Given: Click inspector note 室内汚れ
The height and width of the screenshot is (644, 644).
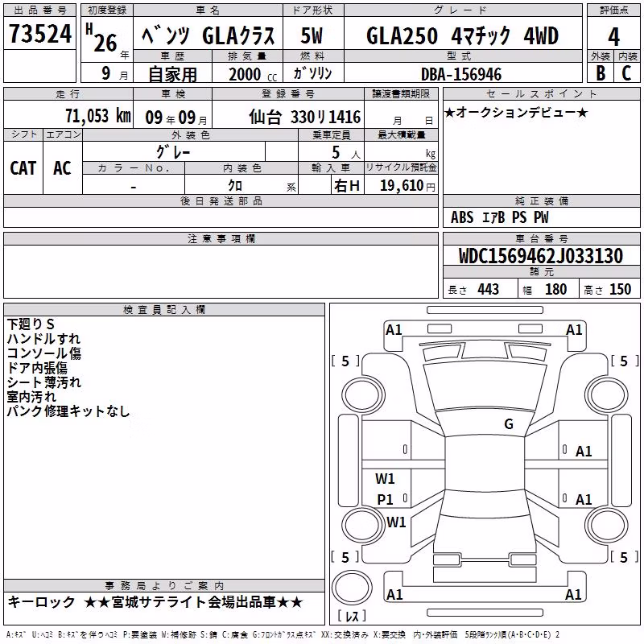Looking at the screenshot, I should click(x=31, y=397).
